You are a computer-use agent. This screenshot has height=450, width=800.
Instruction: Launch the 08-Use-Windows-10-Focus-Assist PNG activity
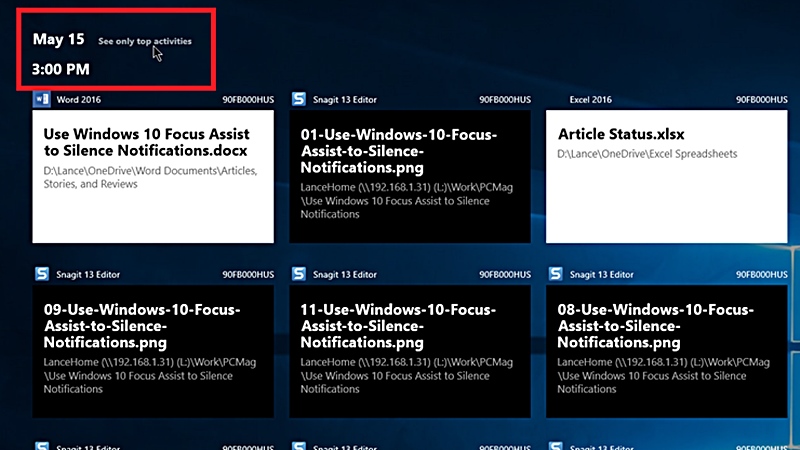[x=665, y=351]
